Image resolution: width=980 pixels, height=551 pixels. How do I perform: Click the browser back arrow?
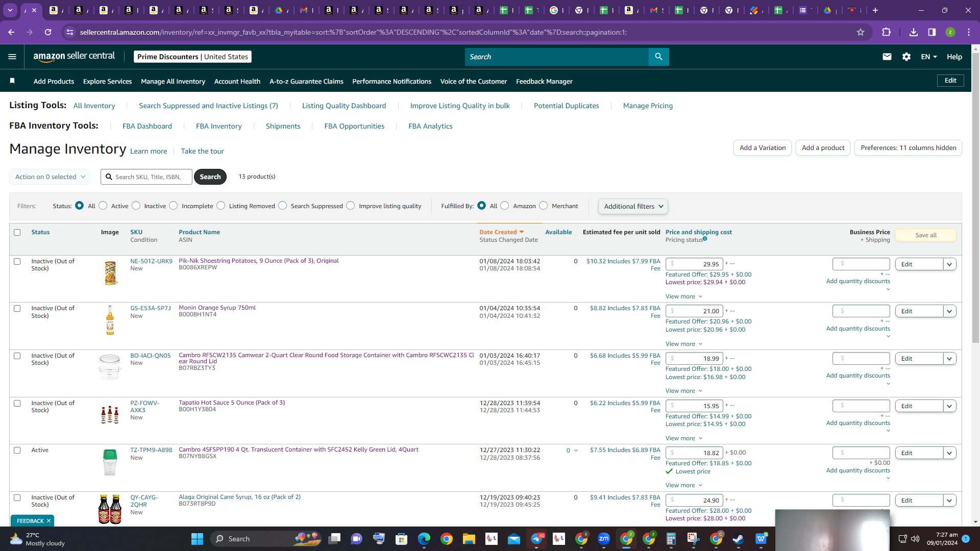click(x=11, y=32)
